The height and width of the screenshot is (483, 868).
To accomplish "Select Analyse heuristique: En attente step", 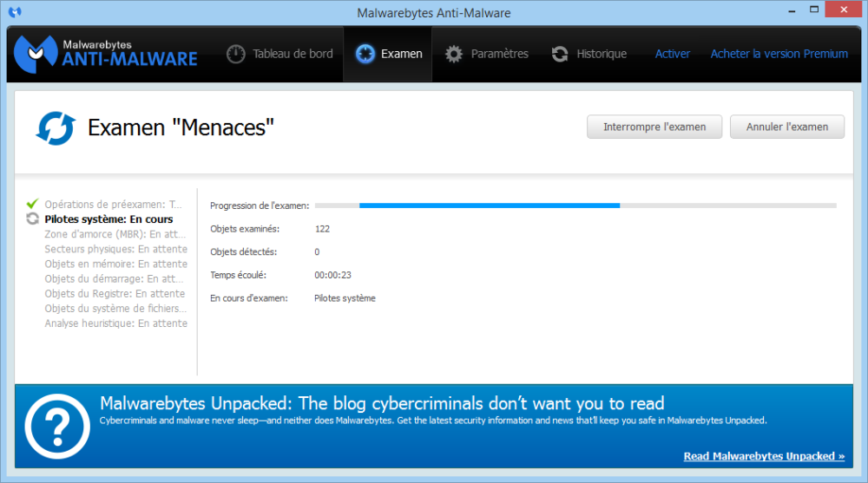I will [x=115, y=323].
